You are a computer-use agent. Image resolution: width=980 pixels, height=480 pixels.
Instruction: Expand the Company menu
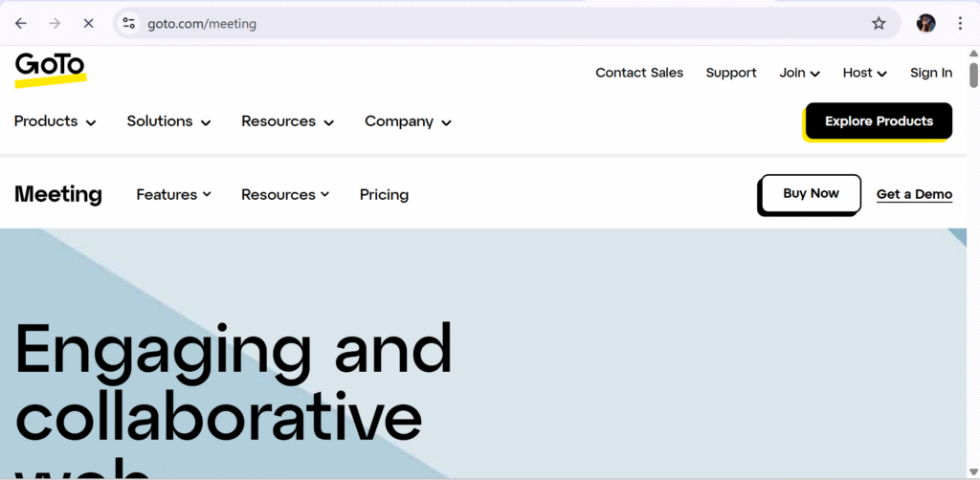[408, 121]
